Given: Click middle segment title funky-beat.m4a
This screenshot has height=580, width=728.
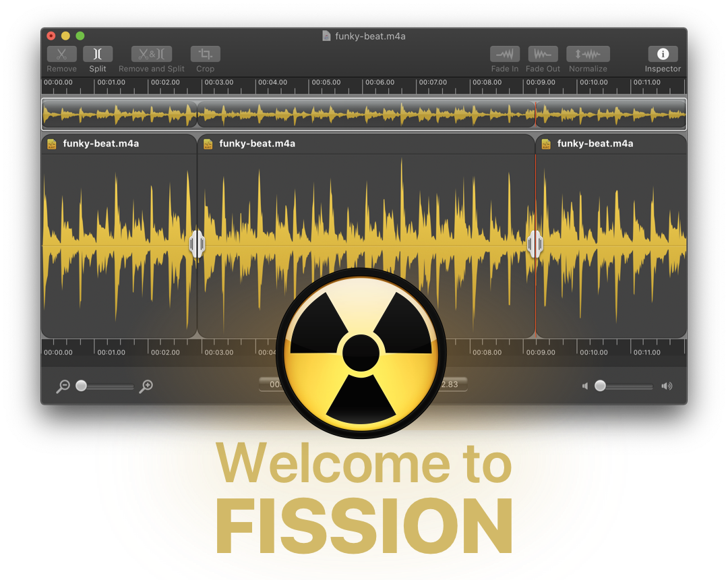Looking at the screenshot, I should click(257, 144).
